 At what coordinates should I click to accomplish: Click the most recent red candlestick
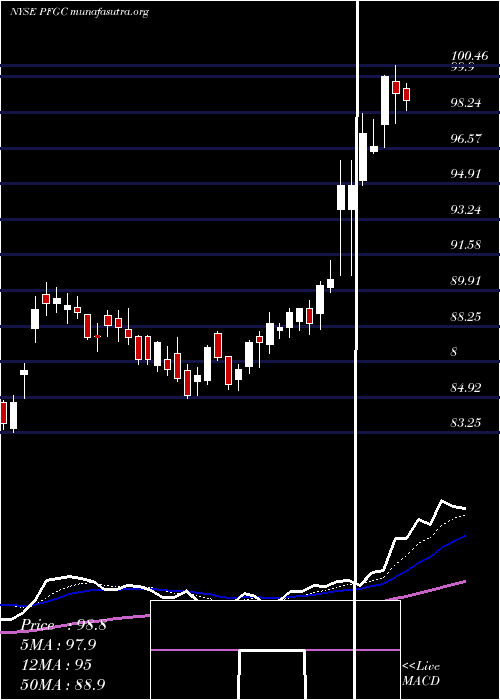coord(406,95)
